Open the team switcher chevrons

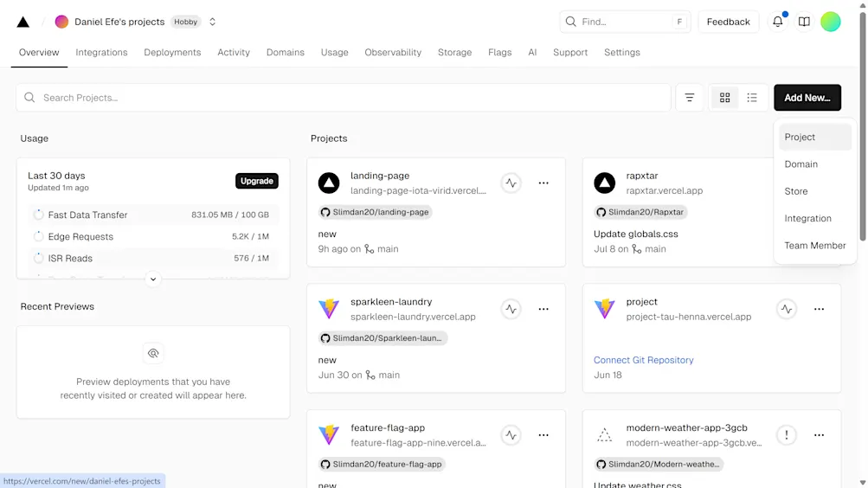(x=212, y=22)
